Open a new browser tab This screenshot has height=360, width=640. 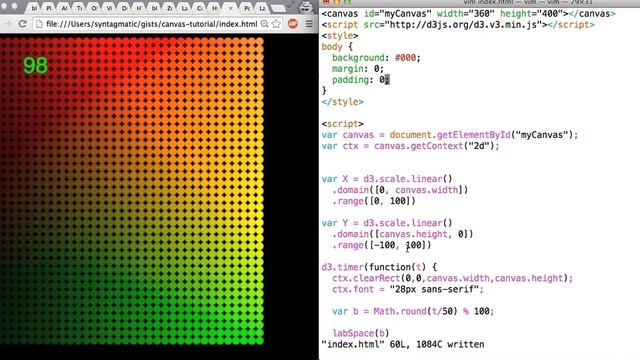pos(278,8)
